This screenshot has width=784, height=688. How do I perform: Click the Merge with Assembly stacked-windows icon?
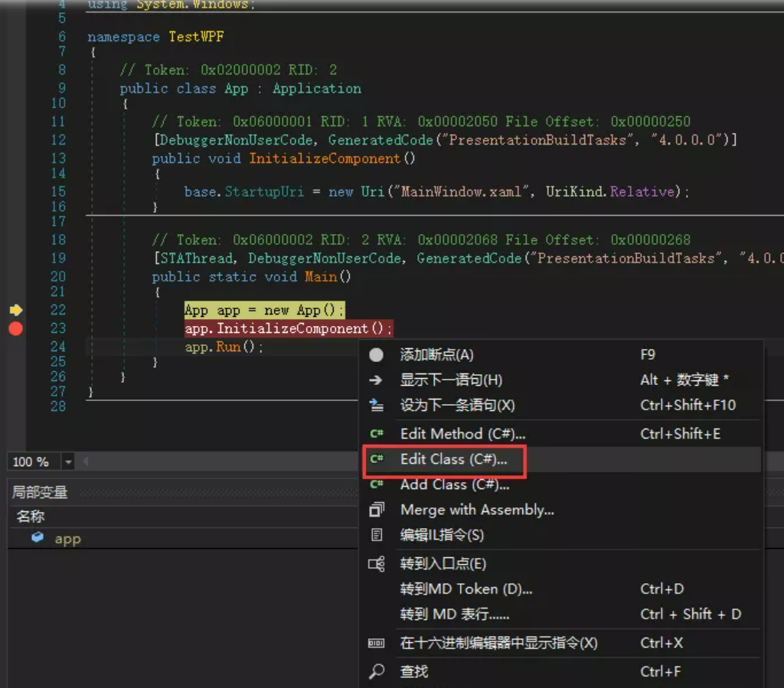pos(376,510)
